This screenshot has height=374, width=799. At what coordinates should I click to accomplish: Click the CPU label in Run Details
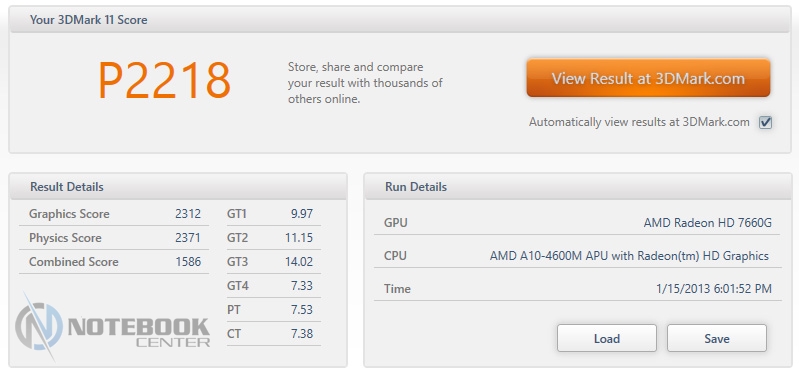395,256
